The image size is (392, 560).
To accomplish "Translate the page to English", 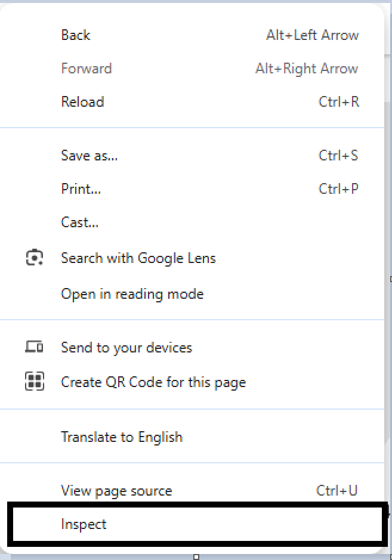I will 122,436.
